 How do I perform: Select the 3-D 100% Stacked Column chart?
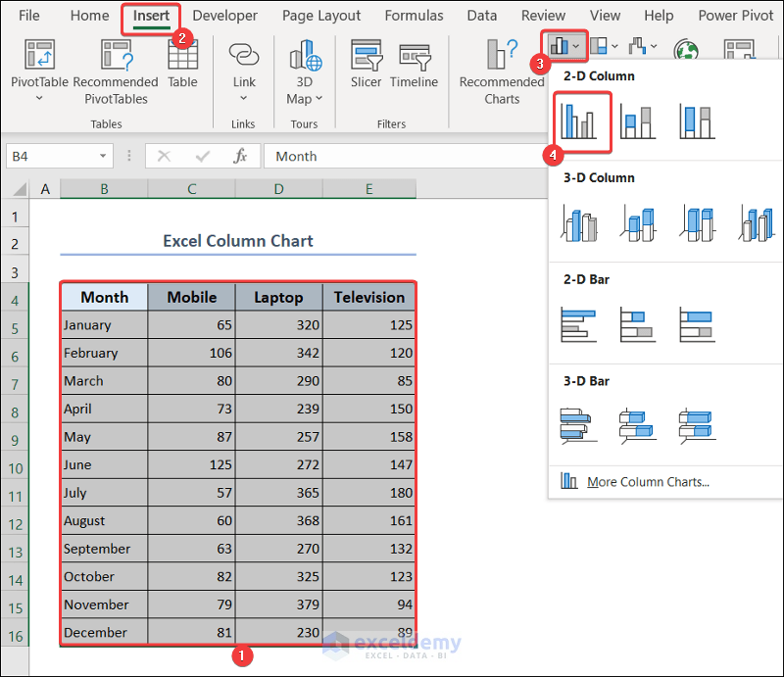click(x=697, y=223)
